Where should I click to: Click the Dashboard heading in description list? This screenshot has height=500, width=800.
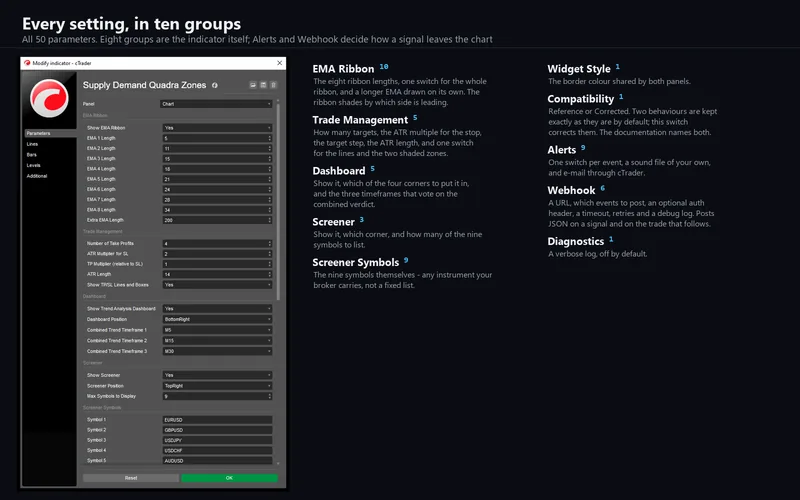click(339, 171)
